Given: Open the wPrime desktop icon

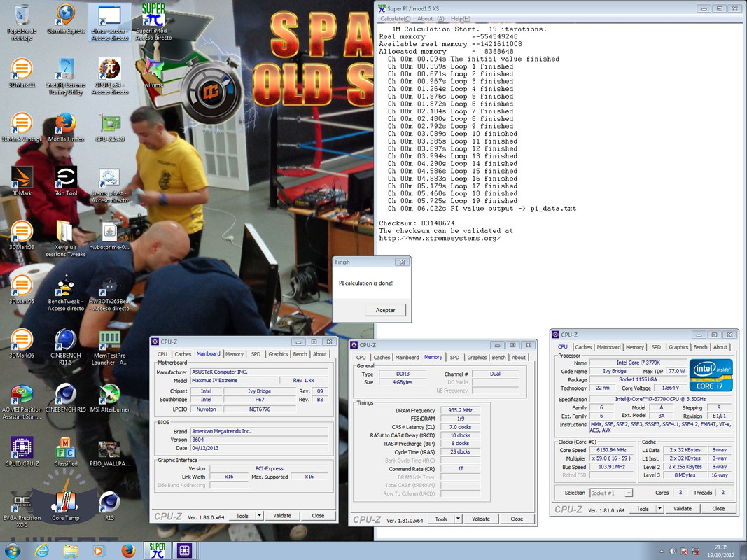Looking at the screenshot, I should [153, 73].
